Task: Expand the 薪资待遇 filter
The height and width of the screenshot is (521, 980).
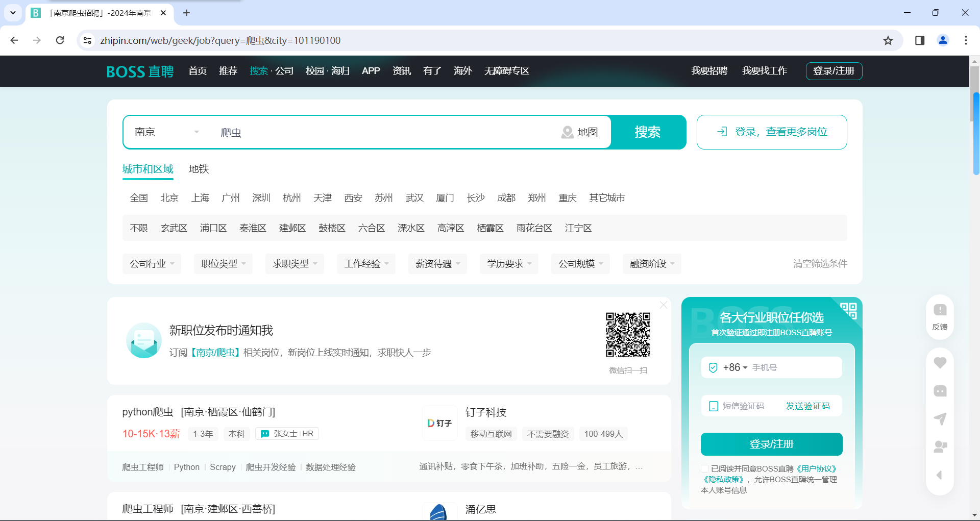Action: (437, 264)
